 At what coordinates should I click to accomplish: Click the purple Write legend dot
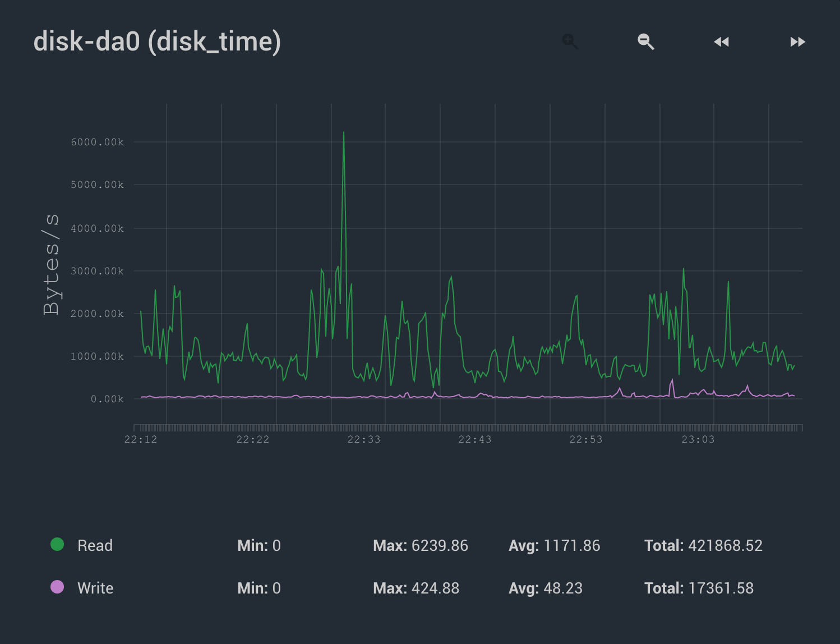coord(57,587)
